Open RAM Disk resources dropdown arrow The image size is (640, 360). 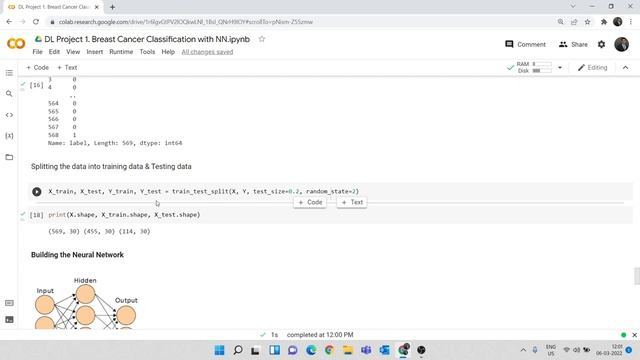pos(560,67)
